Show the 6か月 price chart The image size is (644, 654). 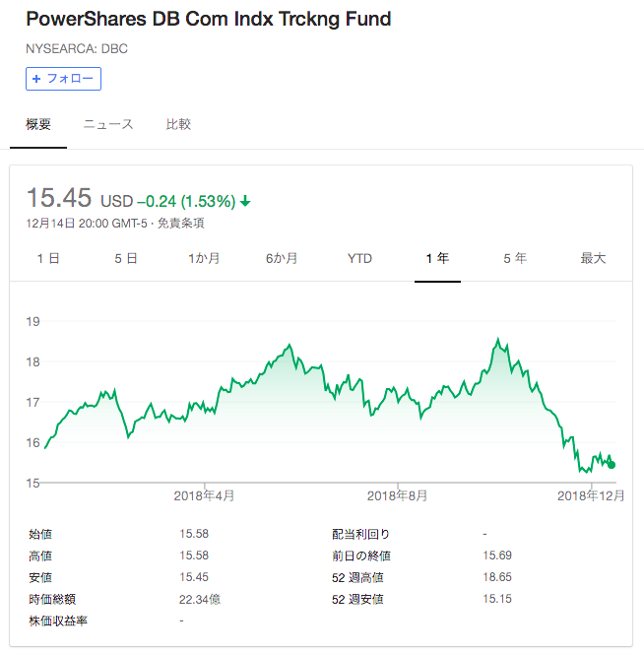[x=282, y=259]
